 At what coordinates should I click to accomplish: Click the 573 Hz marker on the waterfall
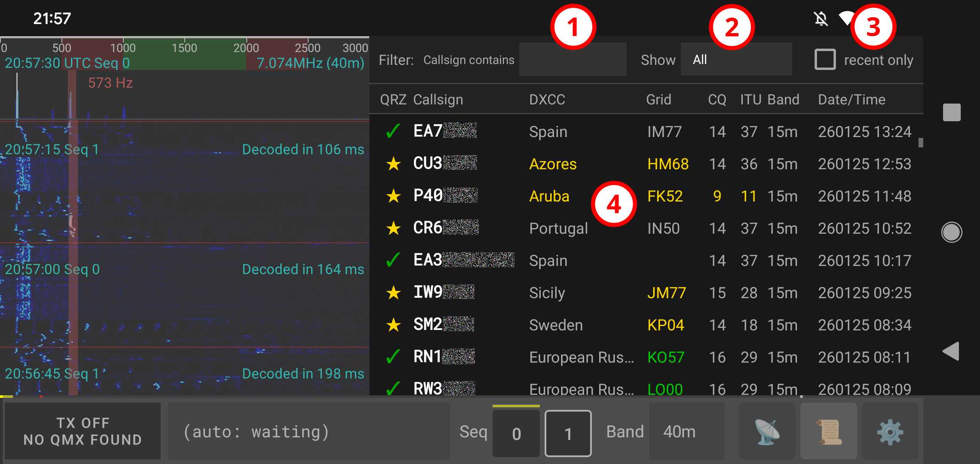point(110,83)
